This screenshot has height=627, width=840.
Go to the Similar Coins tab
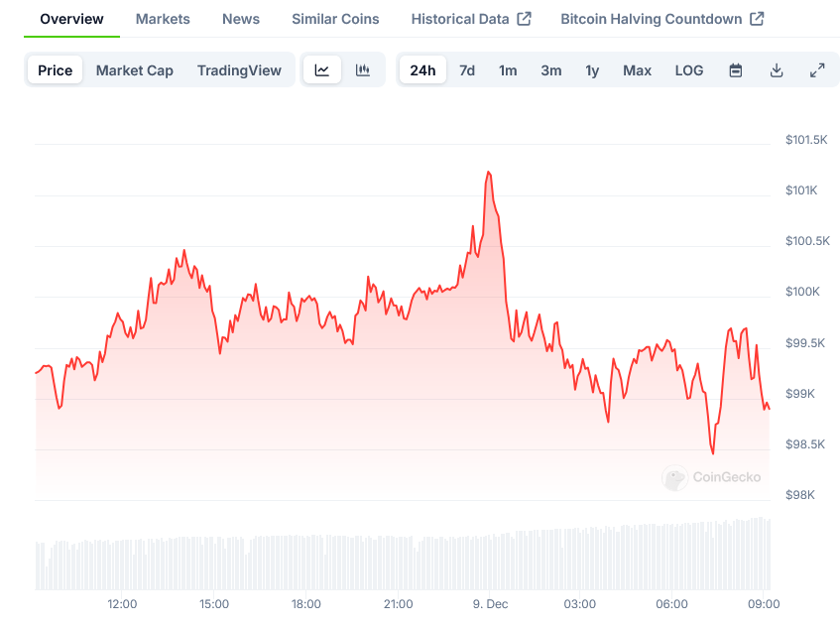[x=335, y=19]
